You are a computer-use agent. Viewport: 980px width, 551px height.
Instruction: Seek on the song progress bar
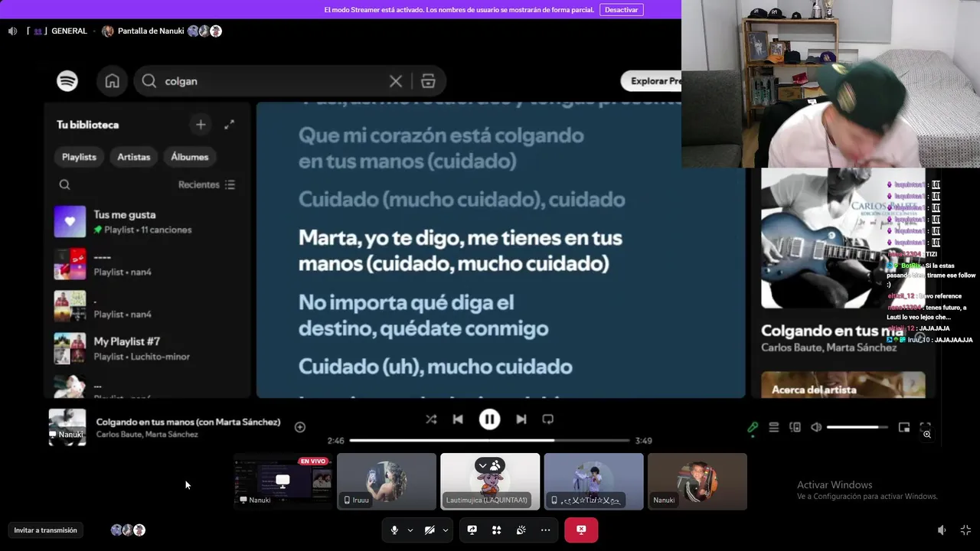tap(489, 441)
